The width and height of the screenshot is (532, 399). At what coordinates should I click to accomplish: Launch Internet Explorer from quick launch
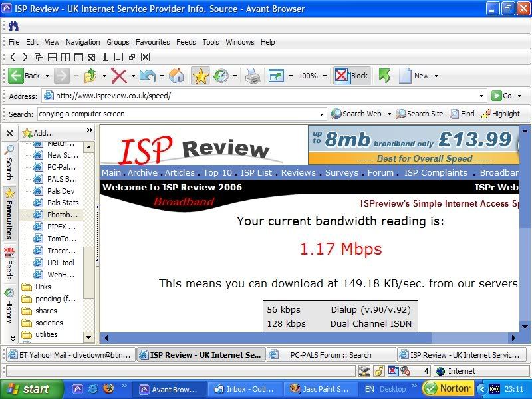click(x=93, y=388)
